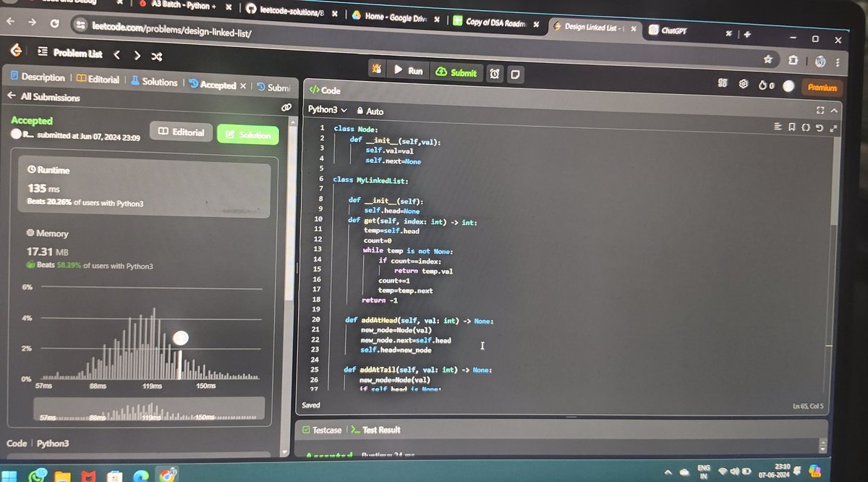
Task: Open File Explorer from taskbar
Action: (x=62, y=477)
